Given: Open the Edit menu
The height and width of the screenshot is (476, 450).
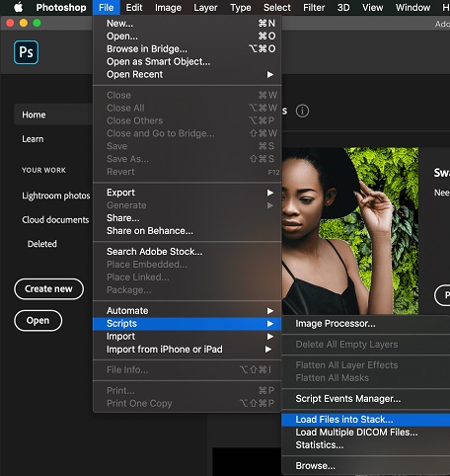Looking at the screenshot, I should pos(134,7).
